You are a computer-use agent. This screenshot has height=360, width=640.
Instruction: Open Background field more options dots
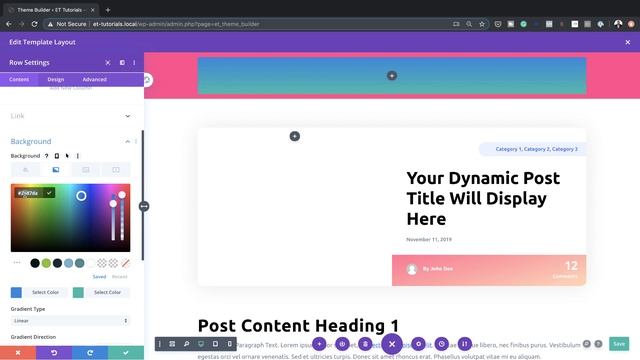pos(78,156)
